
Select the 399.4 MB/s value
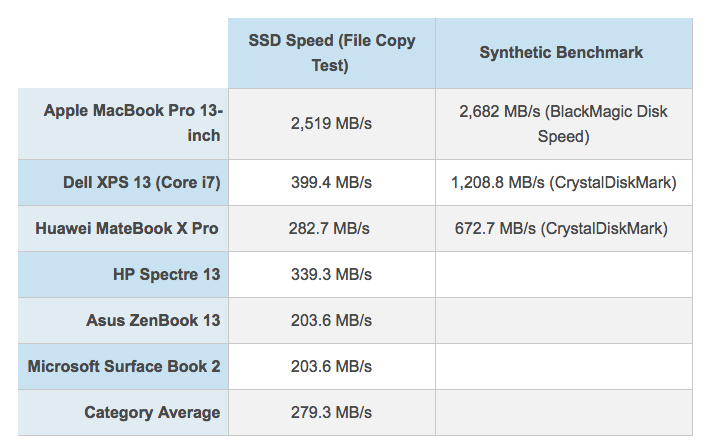(x=331, y=182)
